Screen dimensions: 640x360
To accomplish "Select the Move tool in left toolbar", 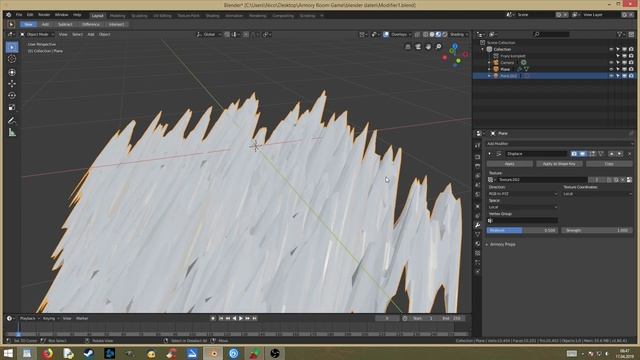I will 12,84.
